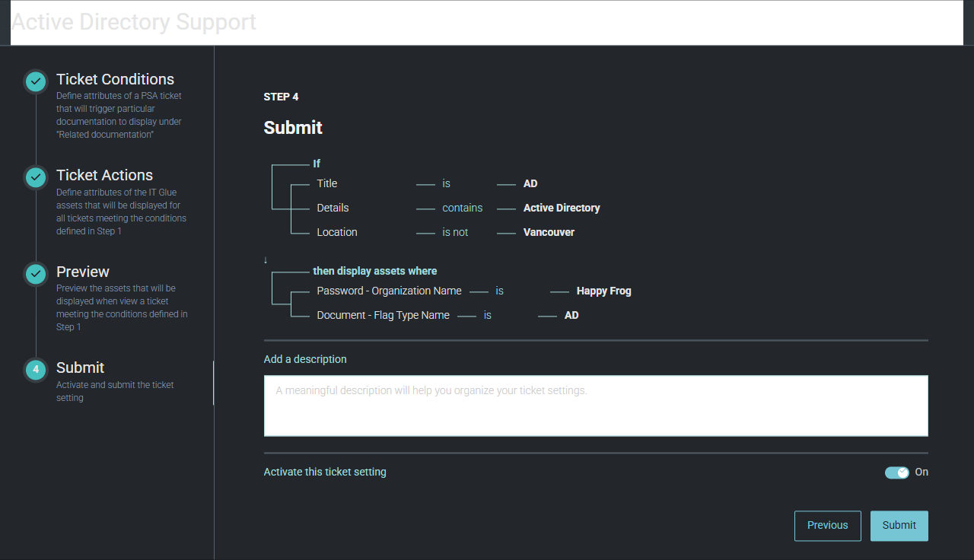Click the Vancouver location value
This screenshot has width=974, height=560.
pyautogui.click(x=549, y=232)
